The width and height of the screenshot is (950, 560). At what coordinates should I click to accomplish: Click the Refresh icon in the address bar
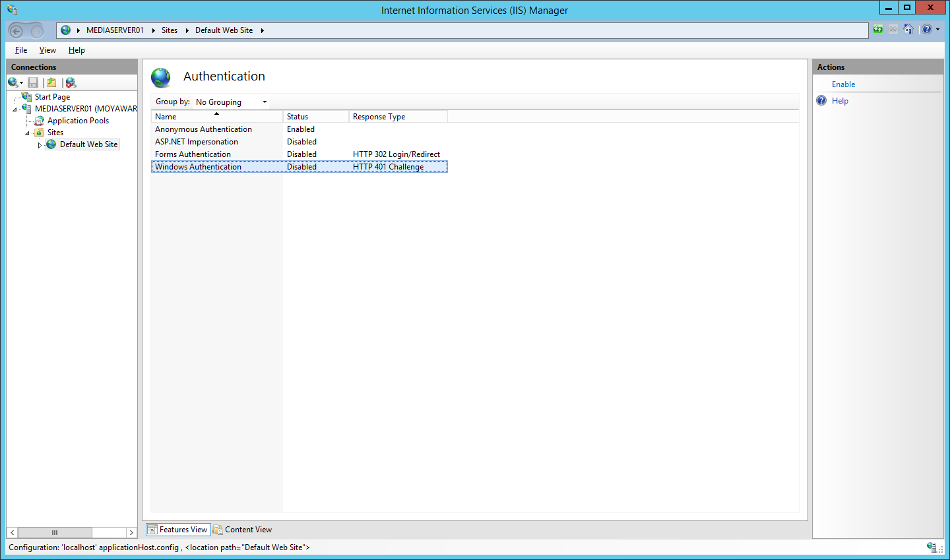click(877, 30)
